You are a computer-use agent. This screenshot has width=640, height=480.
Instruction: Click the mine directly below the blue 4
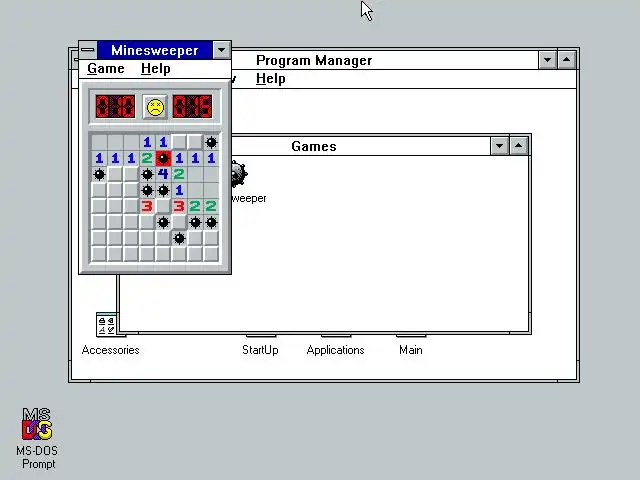click(x=163, y=190)
